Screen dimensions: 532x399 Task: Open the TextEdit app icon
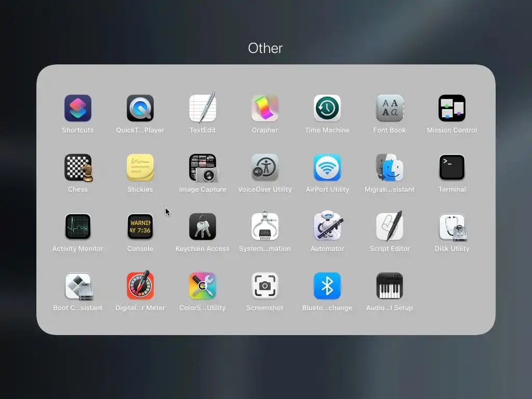click(203, 108)
